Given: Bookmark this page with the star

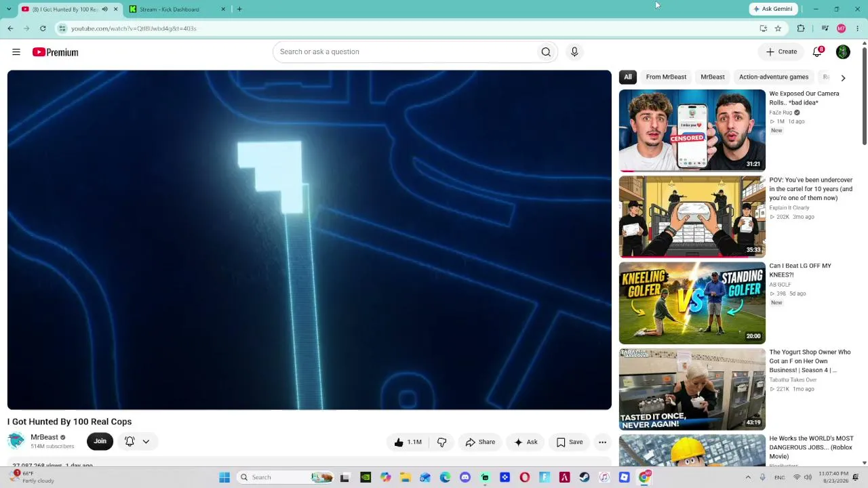Looking at the screenshot, I should click(x=778, y=28).
